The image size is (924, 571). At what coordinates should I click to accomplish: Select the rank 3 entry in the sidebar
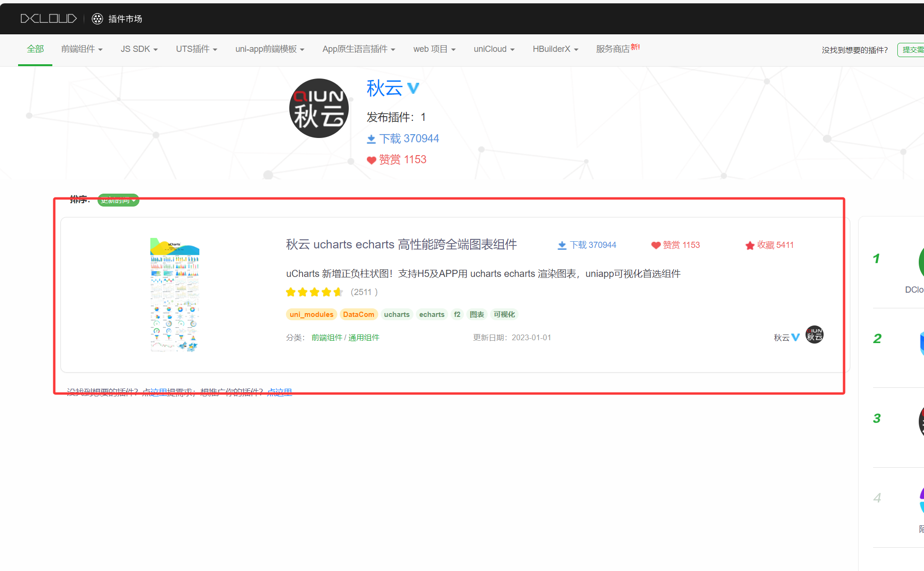(898, 428)
